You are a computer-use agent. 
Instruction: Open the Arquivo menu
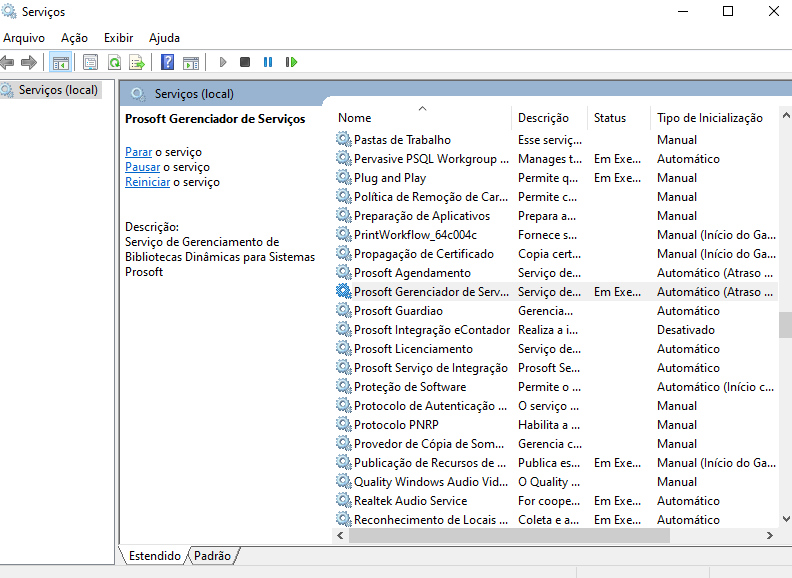click(x=24, y=38)
